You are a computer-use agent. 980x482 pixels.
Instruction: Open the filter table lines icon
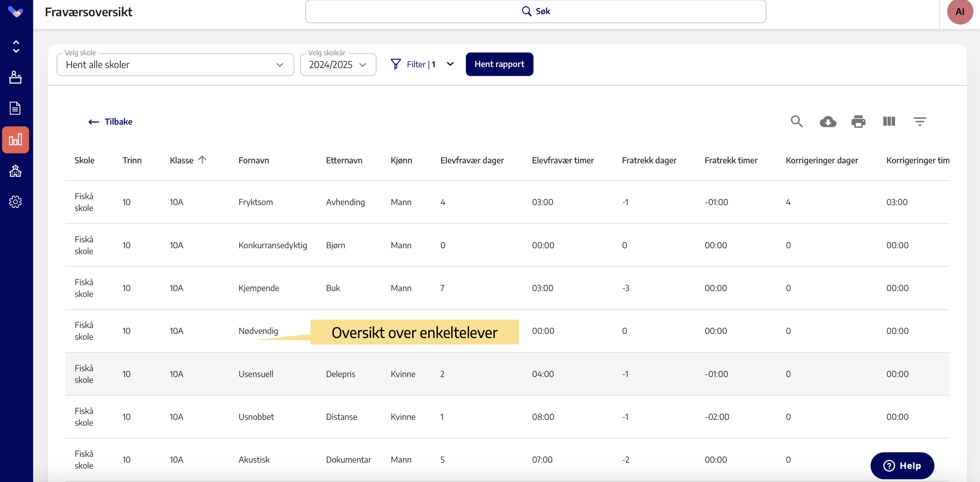[x=919, y=121]
